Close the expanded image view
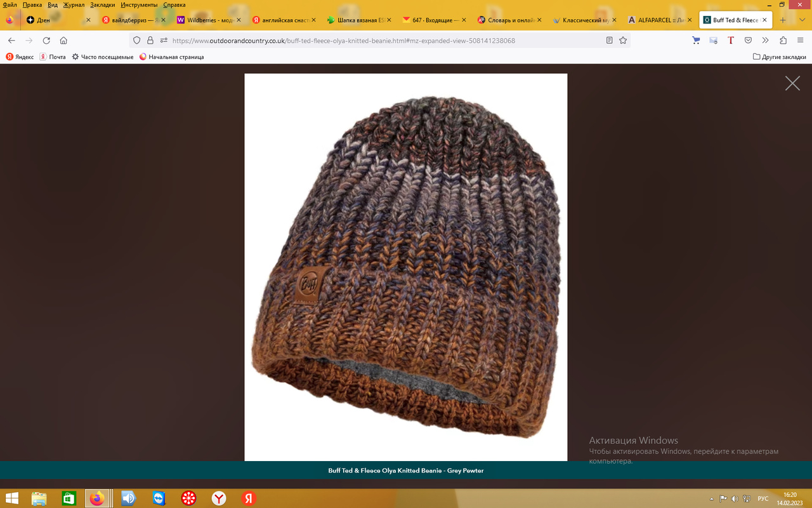The width and height of the screenshot is (812, 508). point(792,83)
